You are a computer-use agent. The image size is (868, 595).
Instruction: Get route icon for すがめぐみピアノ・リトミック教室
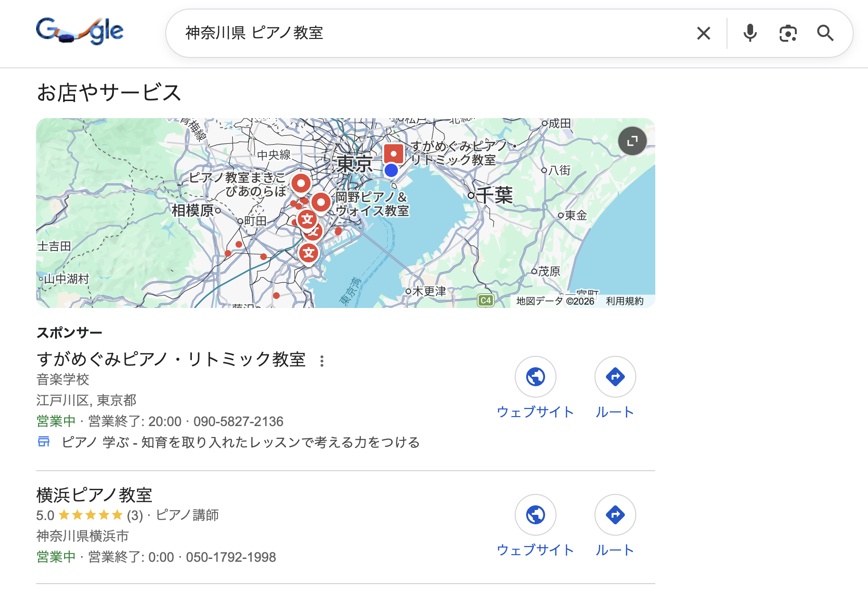point(615,377)
